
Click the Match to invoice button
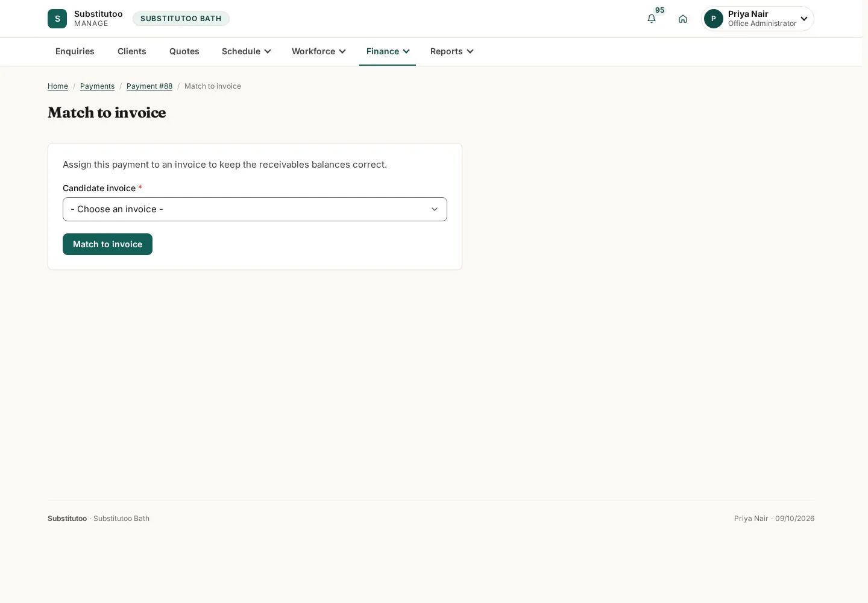pos(107,244)
